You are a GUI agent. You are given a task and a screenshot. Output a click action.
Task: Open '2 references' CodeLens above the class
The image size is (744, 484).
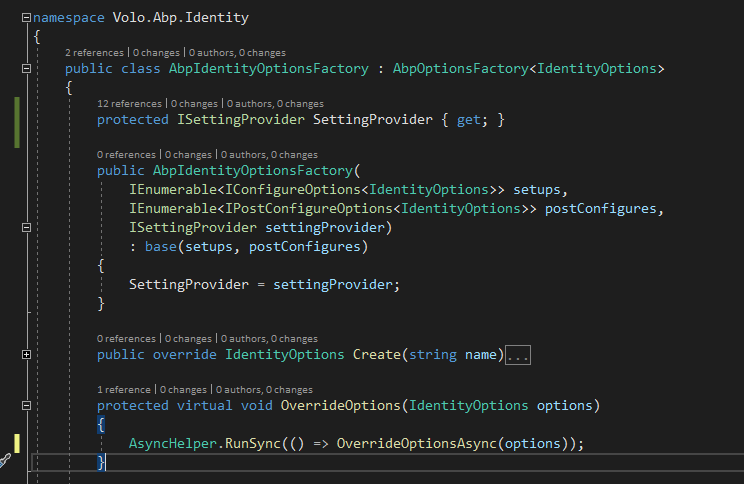94,53
